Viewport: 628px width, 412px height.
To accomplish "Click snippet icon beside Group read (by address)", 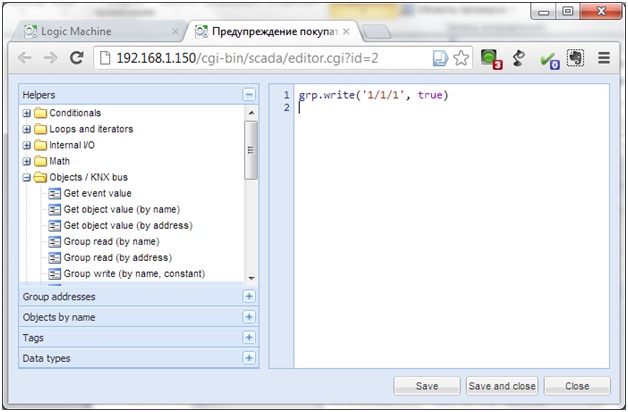I will click(54, 257).
